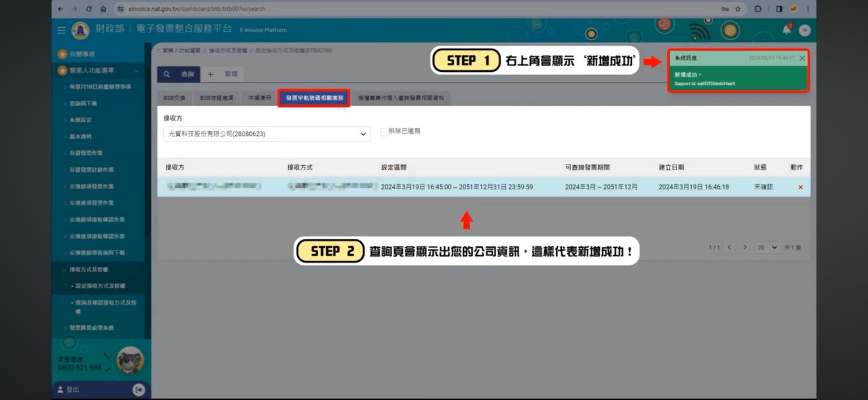The width and height of the screenshot is (868, 400).
Task: Go back using the browser back arrow
Action: point(60,9)
